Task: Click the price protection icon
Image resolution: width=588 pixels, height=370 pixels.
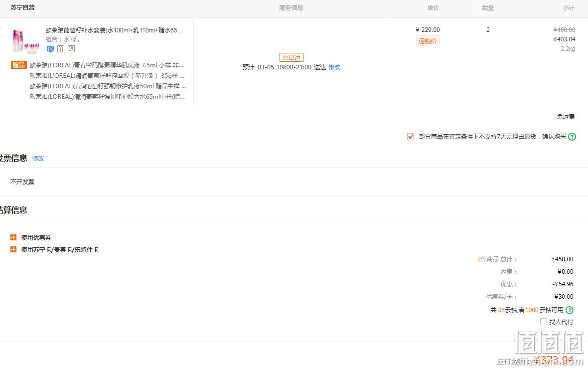Action: [61, 49]
